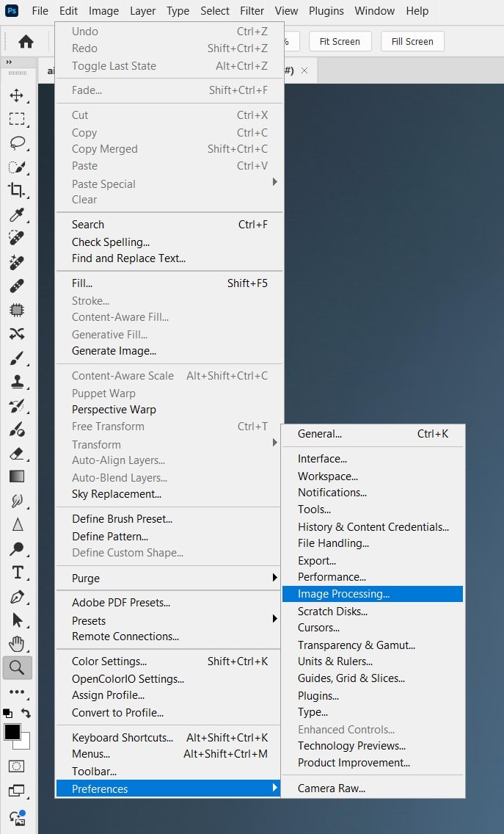The image size is (504, 834).
Task: Select the Eraser tool
Action: (x=17, y=453)
